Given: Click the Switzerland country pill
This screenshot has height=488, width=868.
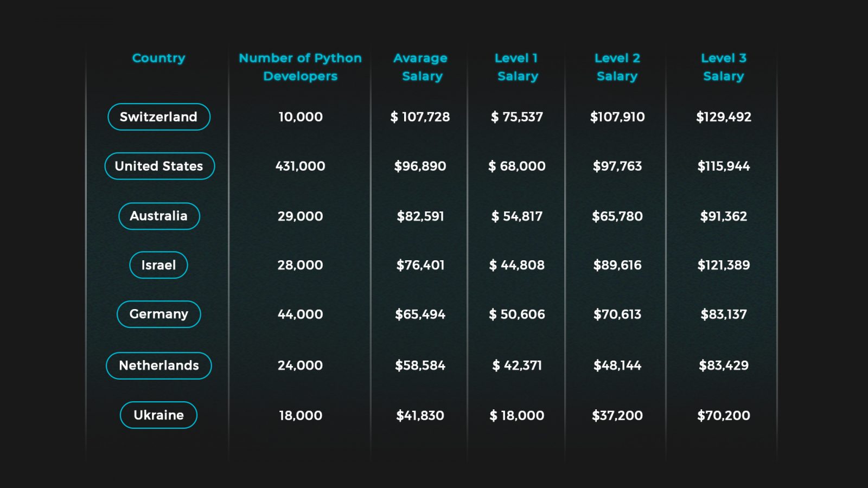Looking at the screenshot, I should tap(159, 117).
